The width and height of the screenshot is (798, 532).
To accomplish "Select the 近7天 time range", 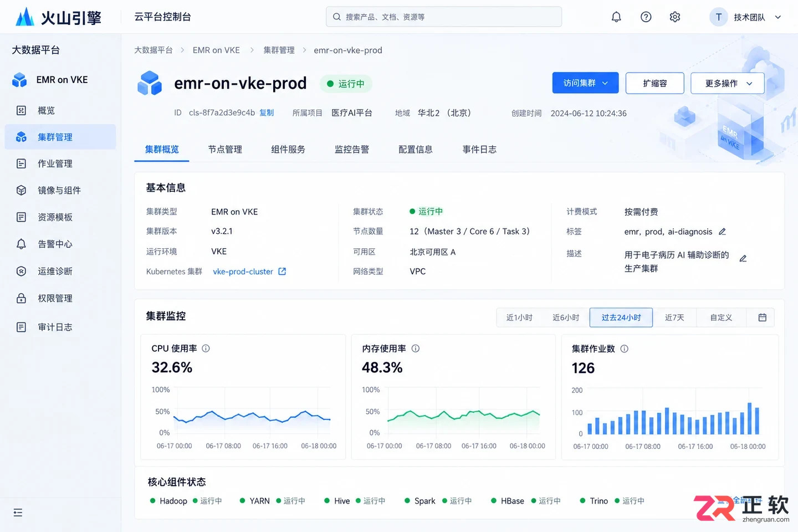I will (x=674, y=318).
